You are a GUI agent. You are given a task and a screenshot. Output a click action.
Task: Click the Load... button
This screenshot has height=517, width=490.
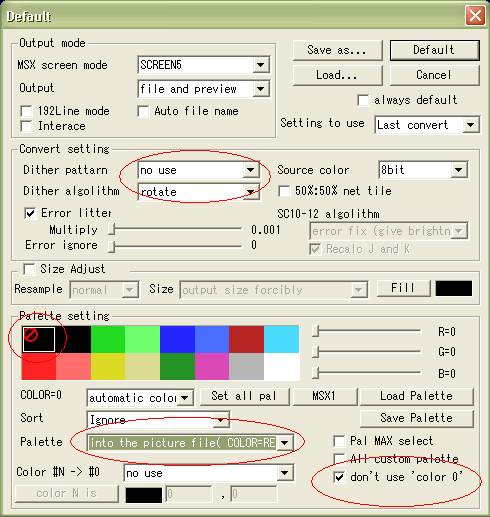(337, 75)
